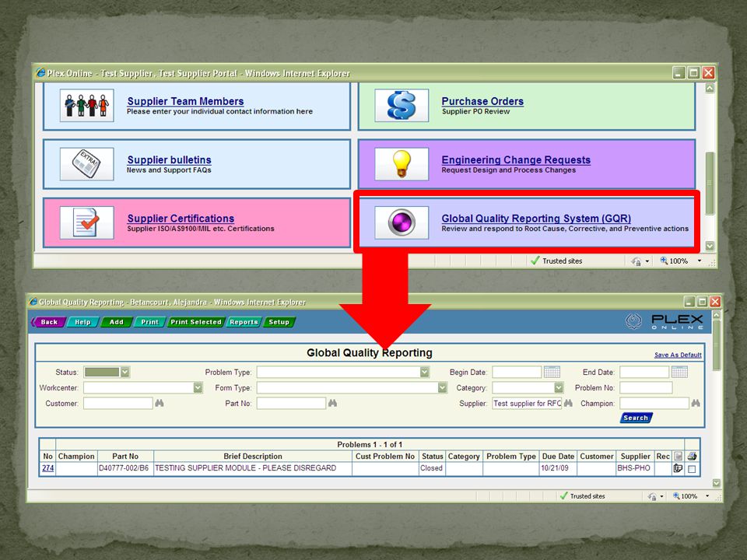Expand the Problem Type dropdown
Screen dimensions: 747x560
click(425, 372)
